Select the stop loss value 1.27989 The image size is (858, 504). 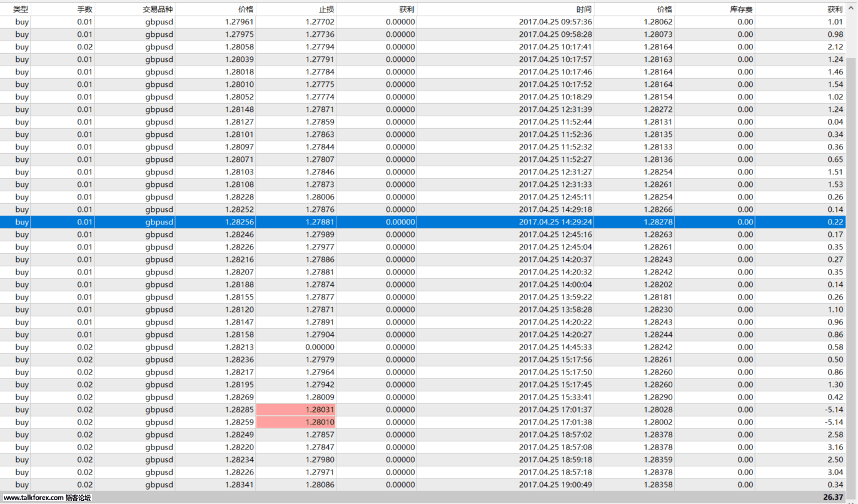pos(320,234)
